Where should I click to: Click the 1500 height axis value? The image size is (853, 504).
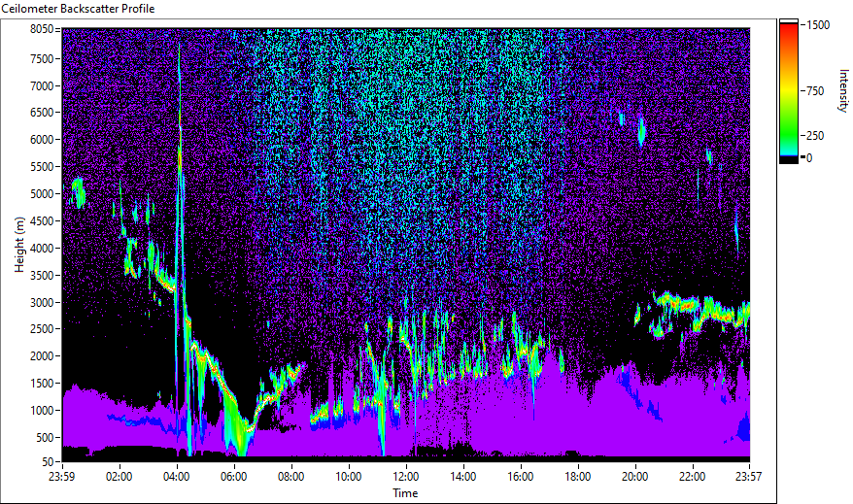pos(42,384)
